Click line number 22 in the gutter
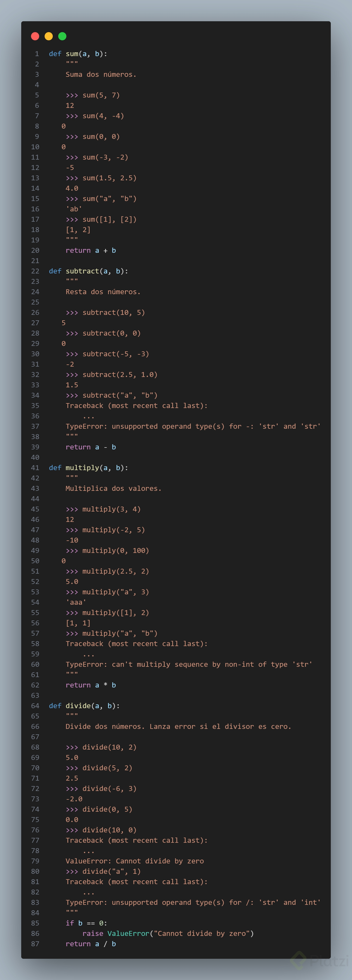This screenshot has width=352, height=980. click(35, 271)
